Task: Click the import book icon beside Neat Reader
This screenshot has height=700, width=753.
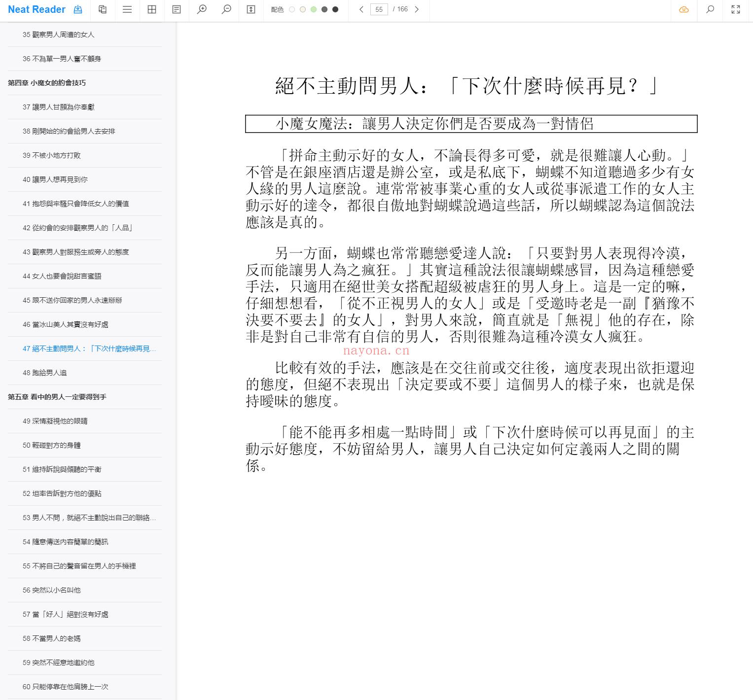Action: [78, 9]
